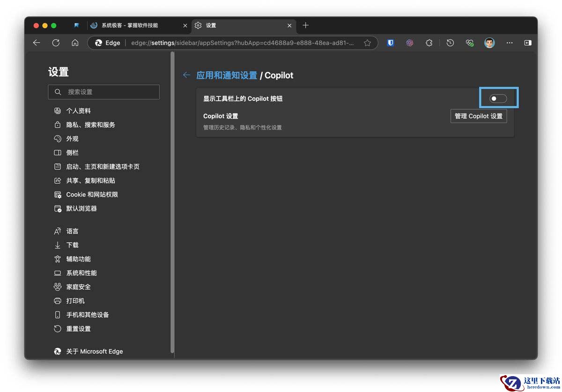The image size is (562, 392).
Task: Go back via the 应用和通知设置 link
Action: (227, 75)
